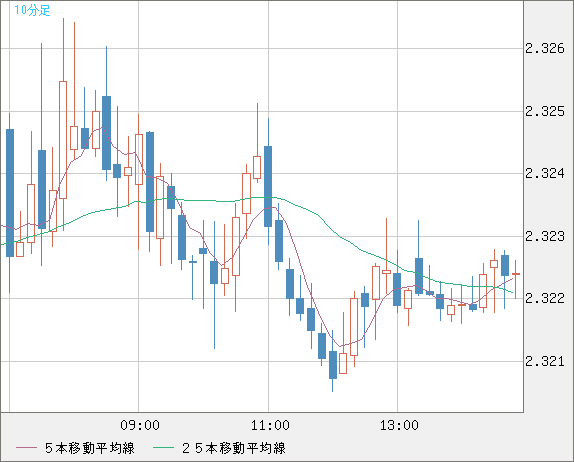574x462 pixels.
Task: Click the 2.322 price axis label
Action: (x=545, y=298)
